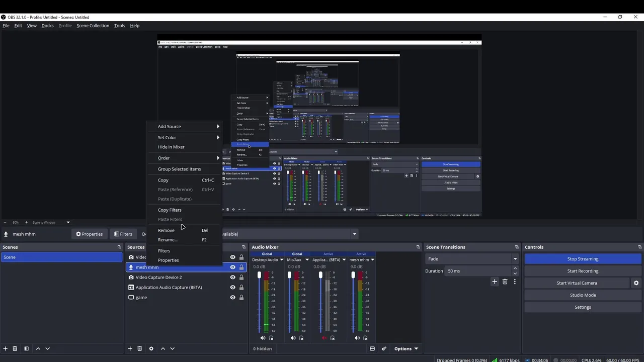Click Start Recording button
The width and height of the screenshot is (644, 362).
coord(583,271)
